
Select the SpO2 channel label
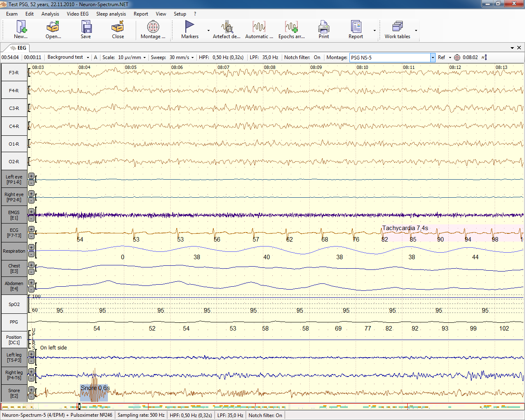pyautogui.click(x=14, y=304)
